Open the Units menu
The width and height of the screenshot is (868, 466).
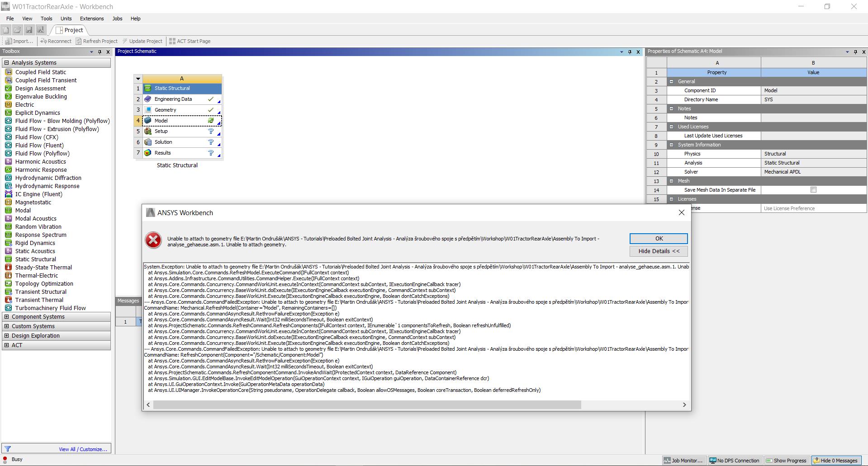pyautogui.click(x=66, y=19)
